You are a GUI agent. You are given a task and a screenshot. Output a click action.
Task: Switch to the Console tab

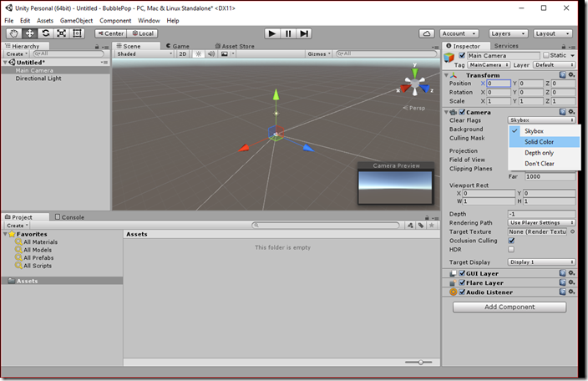[69, 217]
